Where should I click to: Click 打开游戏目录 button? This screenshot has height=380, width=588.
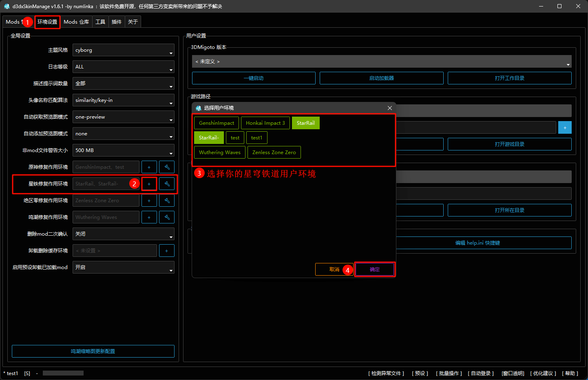pyautogui.click(x=510, y=144)
